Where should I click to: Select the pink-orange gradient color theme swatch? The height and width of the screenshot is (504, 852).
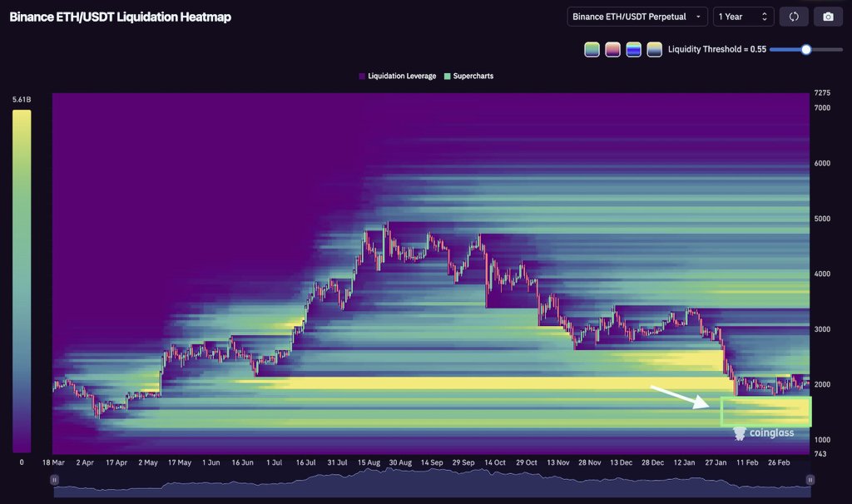pos(612,49)
